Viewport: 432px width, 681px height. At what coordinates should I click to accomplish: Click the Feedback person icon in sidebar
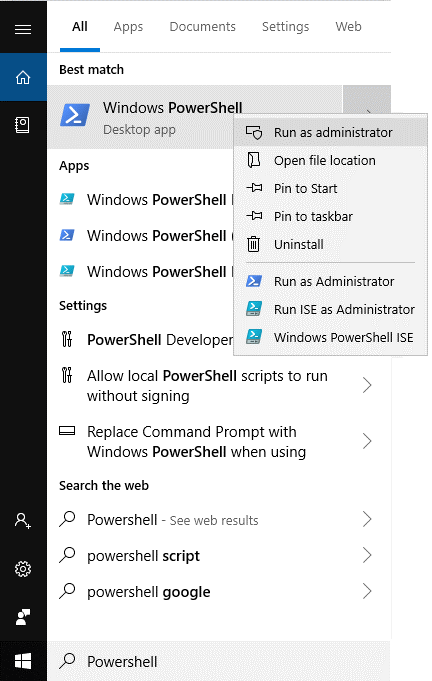click(x=23, y=617)
